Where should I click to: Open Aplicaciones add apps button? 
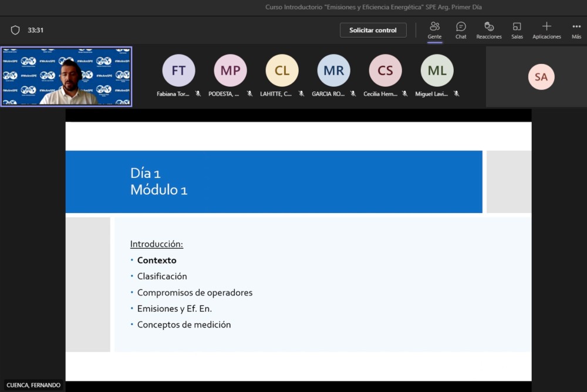click(x=546, y=30)
